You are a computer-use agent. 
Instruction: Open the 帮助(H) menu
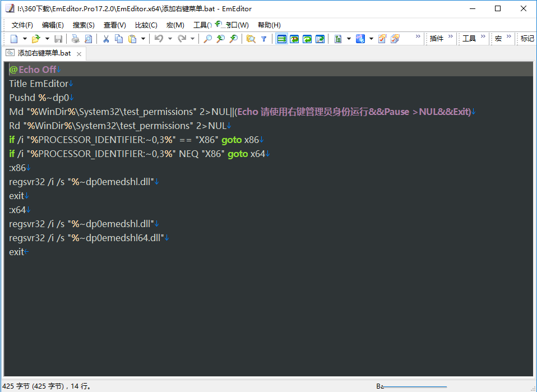point(269,25)
